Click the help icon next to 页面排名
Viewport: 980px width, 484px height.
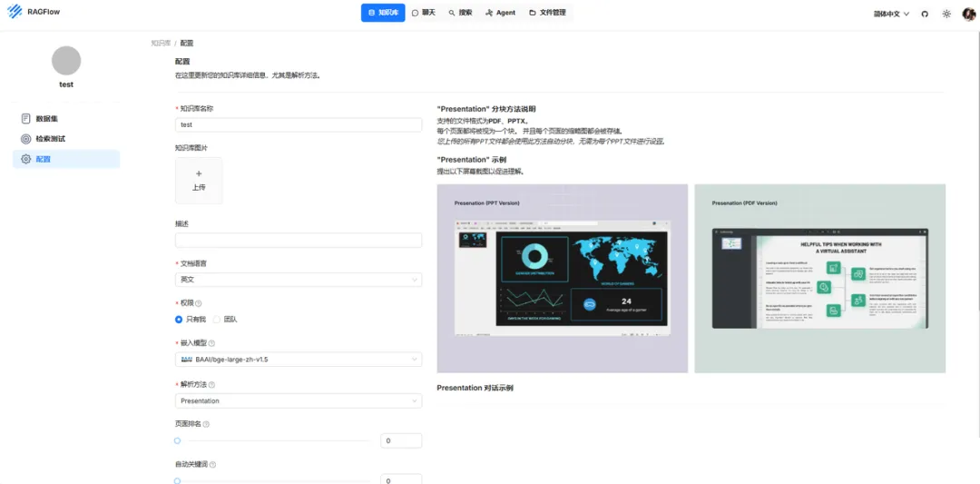point(206,424)
